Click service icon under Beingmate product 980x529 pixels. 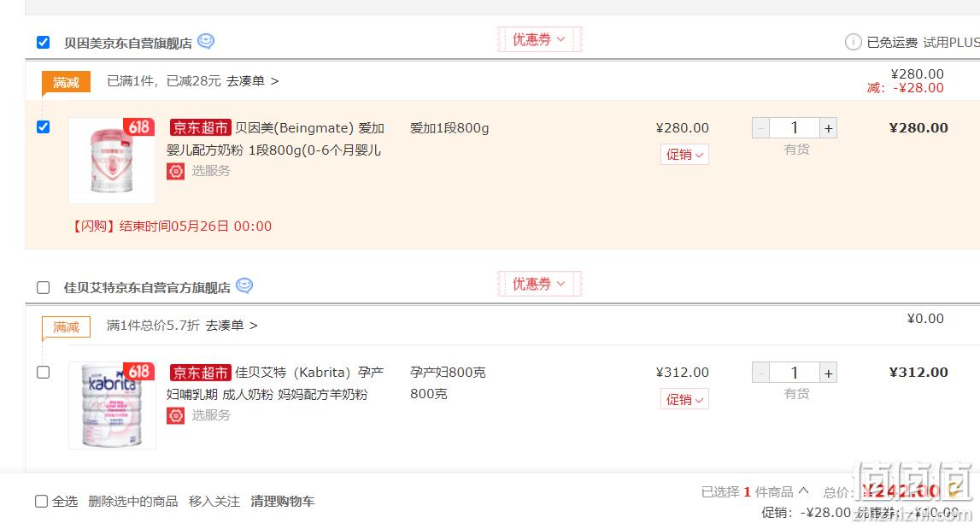tap(176, 171)
